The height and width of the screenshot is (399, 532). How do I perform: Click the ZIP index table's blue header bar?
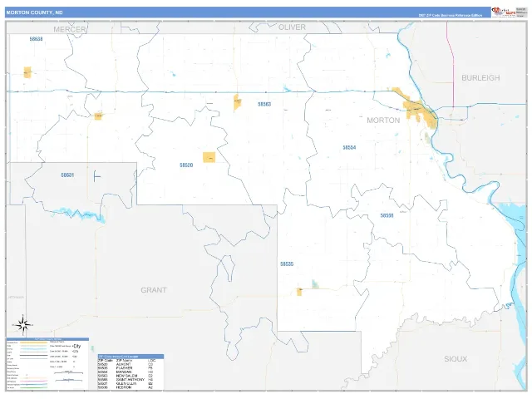pyautogui.click(x=131, y=357)
